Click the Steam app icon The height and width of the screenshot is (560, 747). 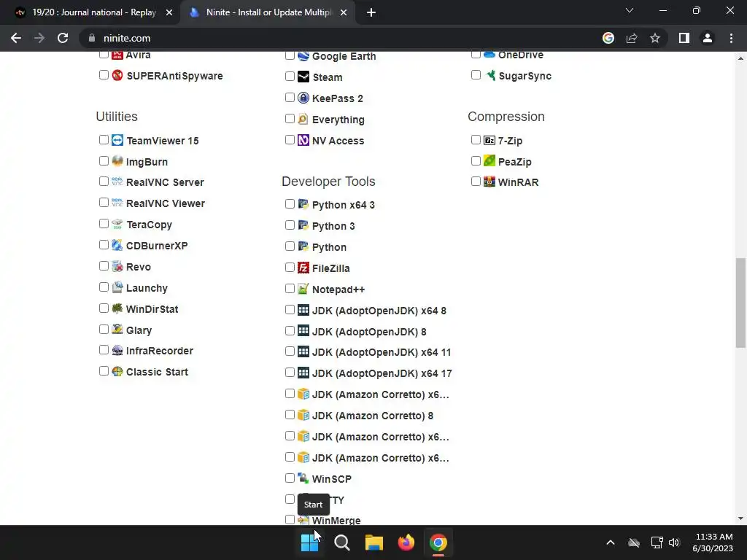tap(303, 77)
